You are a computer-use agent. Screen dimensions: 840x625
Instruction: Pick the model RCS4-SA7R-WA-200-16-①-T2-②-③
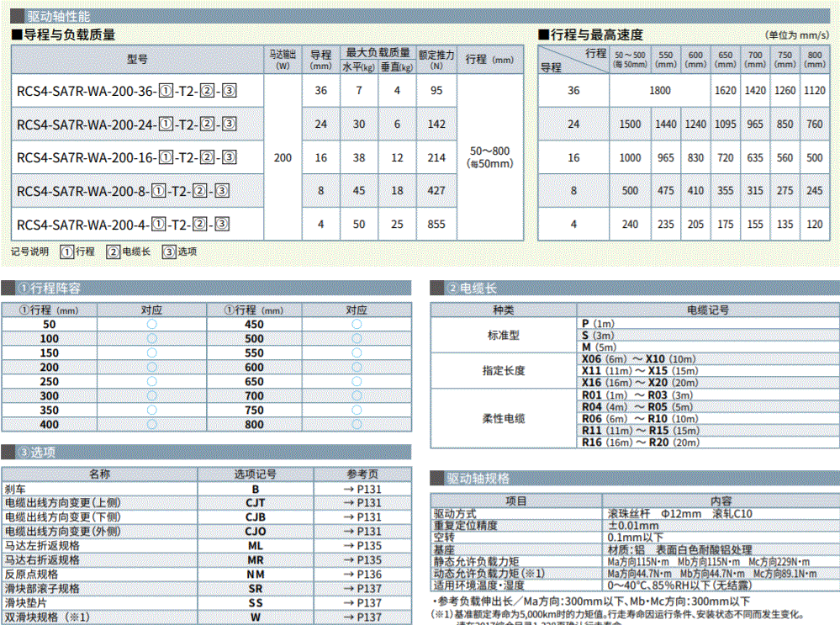[126, 157]
